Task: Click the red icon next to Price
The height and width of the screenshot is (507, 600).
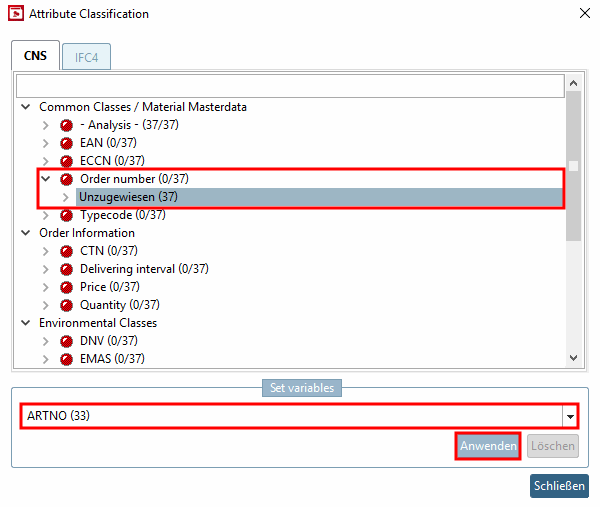Action: click(67, 287)
